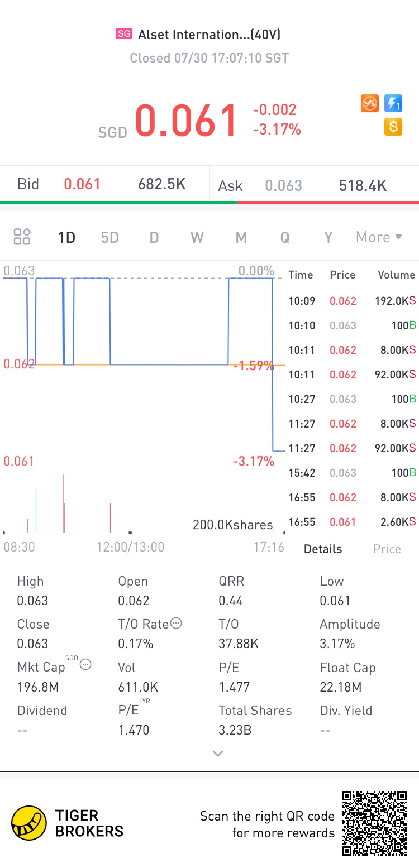The image size is (419, 868).
Task: Select the yearly Y chart tab
Action: (328, 237)
